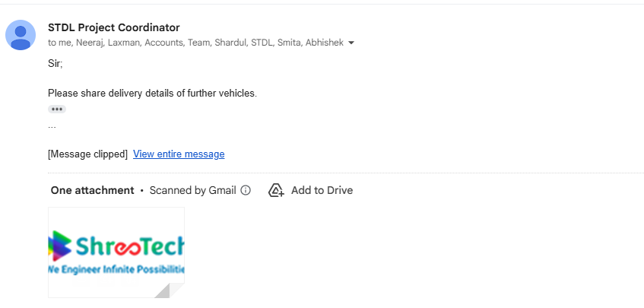Screen dimensions: 644x308
Task: Open the View entire message link
Action: pyautogui.click(x=179, y=154)
